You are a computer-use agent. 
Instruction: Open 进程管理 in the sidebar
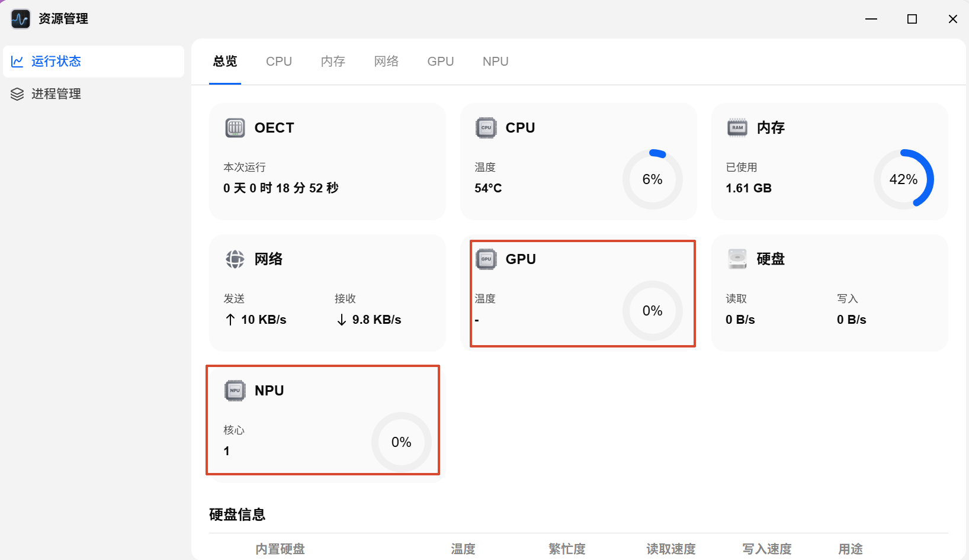[94, 94]
